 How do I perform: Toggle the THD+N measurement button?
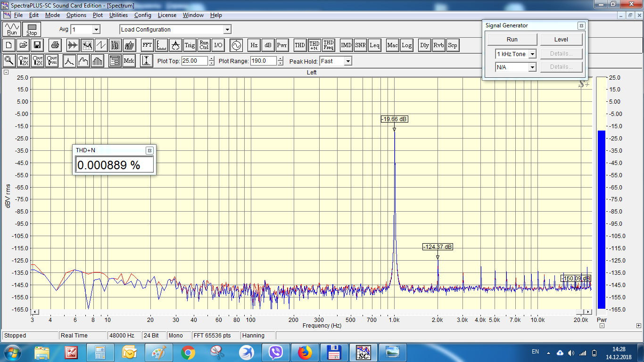coord(314,45)
